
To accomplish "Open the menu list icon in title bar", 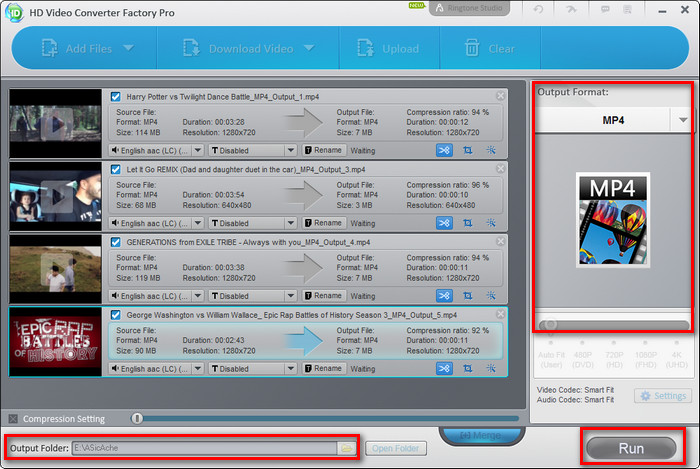I will click(627, 9).
